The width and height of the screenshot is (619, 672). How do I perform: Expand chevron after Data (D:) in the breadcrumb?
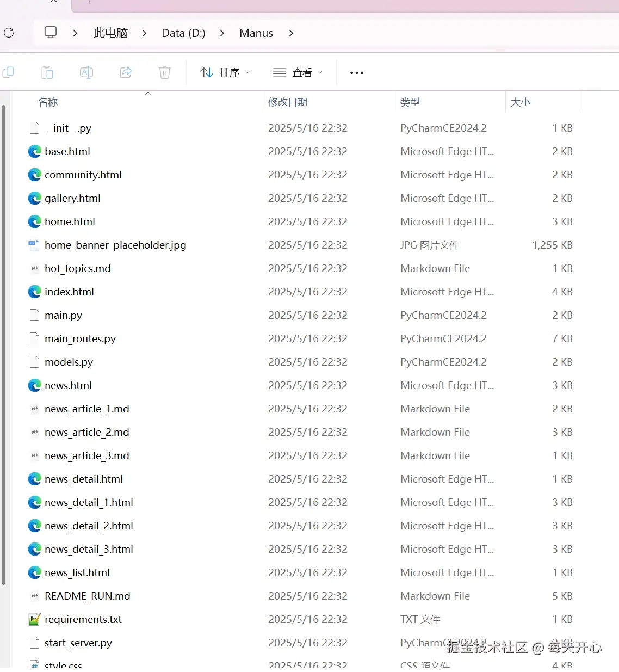(x=222, y=33)
